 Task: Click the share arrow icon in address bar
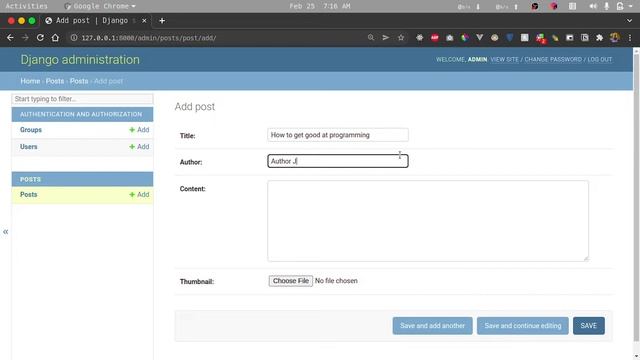click(x=386, y=38)
